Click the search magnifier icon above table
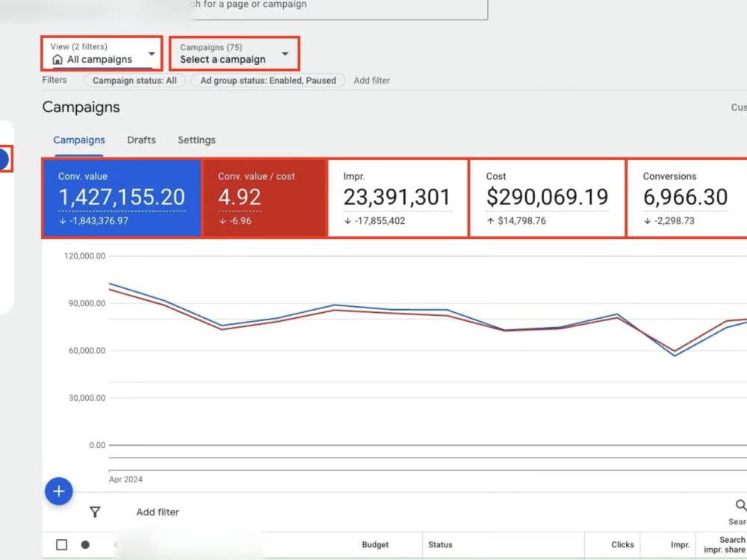Viewport: 747px width, 560px height. click(740, 505)
